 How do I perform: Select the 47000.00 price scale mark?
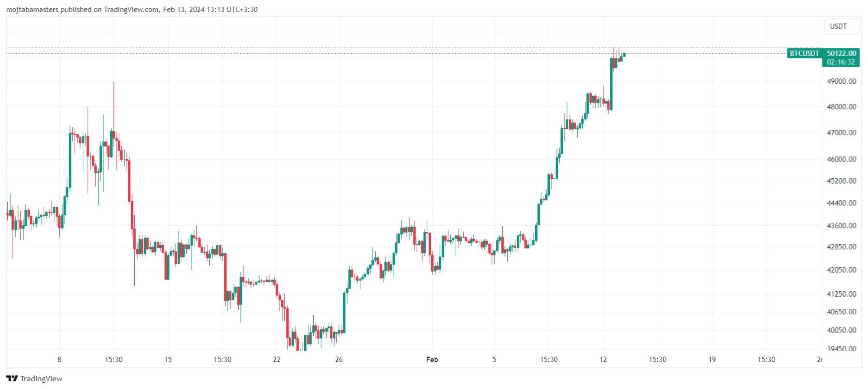coord(841,133)
